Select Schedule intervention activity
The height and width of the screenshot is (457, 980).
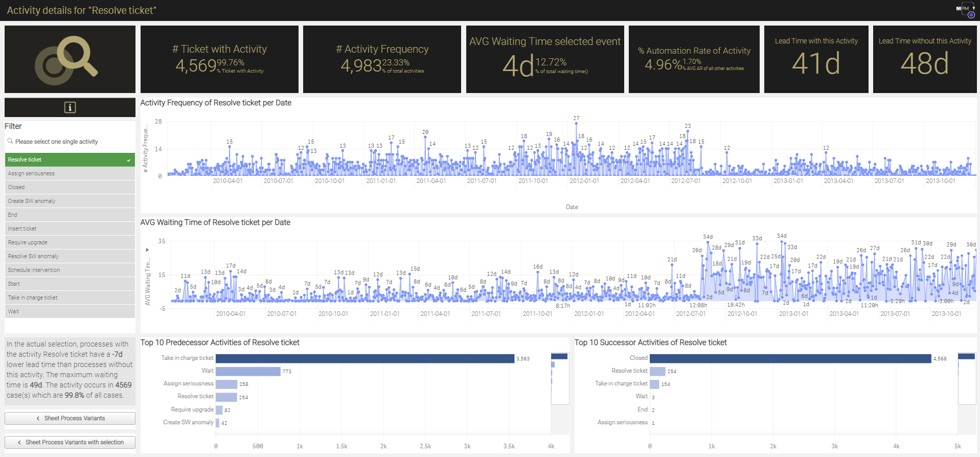(x=70, y=270)
